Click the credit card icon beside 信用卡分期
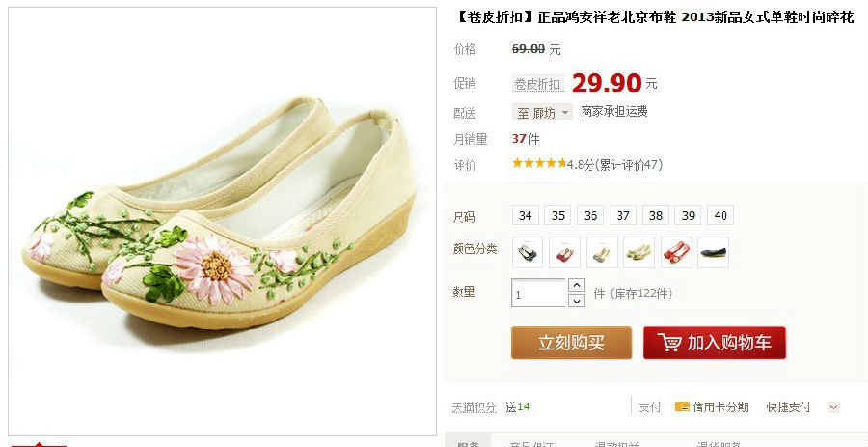 click(682, 407)
